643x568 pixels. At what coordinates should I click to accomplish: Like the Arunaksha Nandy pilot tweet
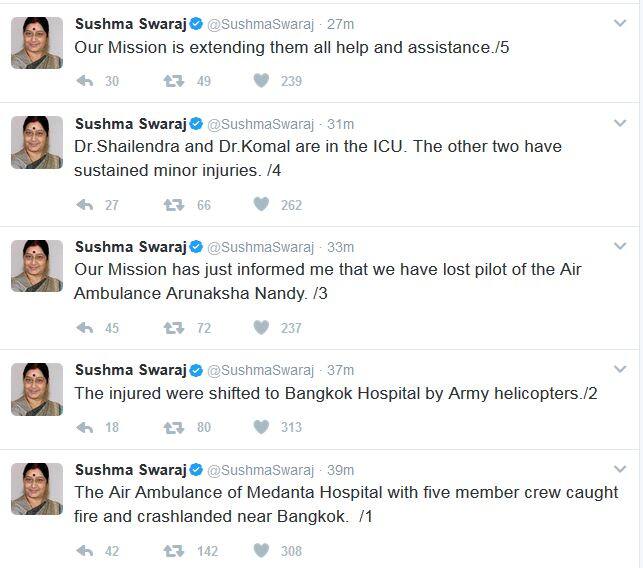[x=260, y=327]
